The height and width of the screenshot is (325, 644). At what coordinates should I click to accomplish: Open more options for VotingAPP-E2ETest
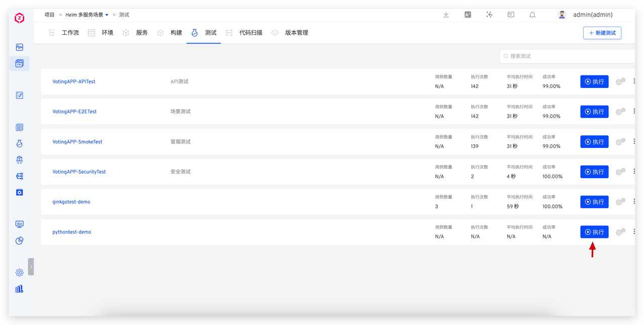pyautogui.click(x=634, y=111)
